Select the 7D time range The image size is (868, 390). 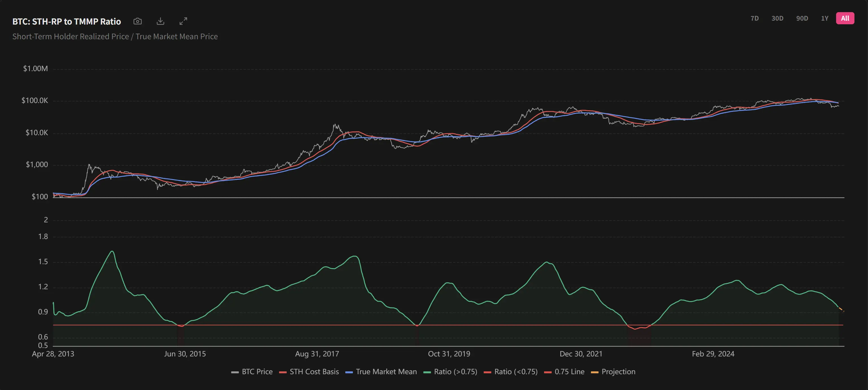click(755, 18)
